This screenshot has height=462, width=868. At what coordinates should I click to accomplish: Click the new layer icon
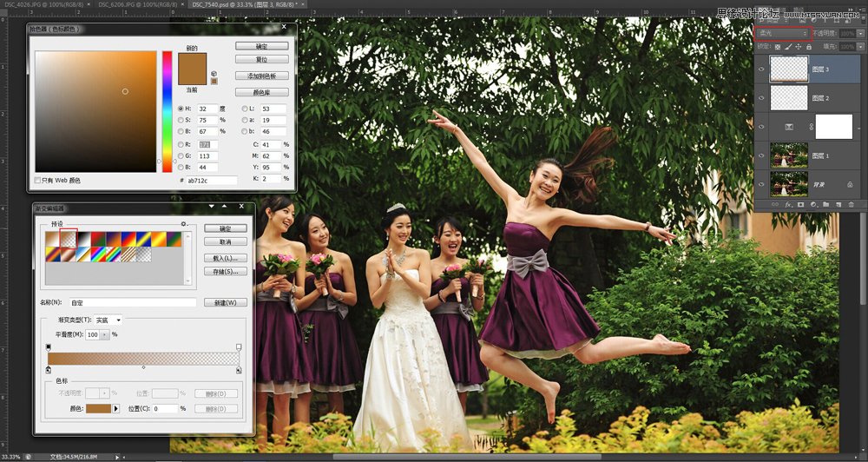[838, 204]
